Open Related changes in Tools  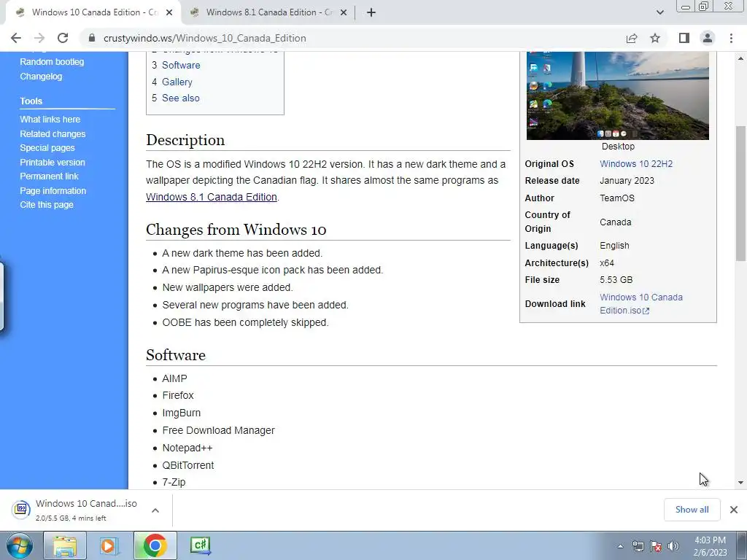[53, 134]
